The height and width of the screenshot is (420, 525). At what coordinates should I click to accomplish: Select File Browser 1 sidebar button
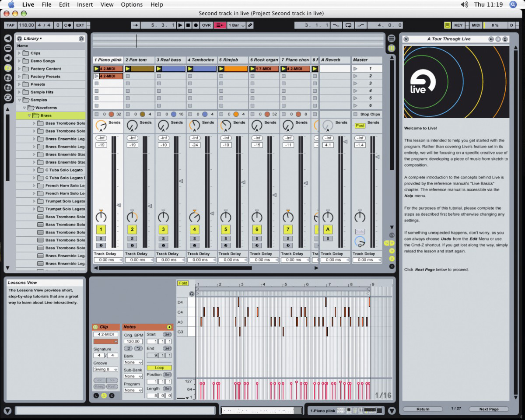point(8,68)
